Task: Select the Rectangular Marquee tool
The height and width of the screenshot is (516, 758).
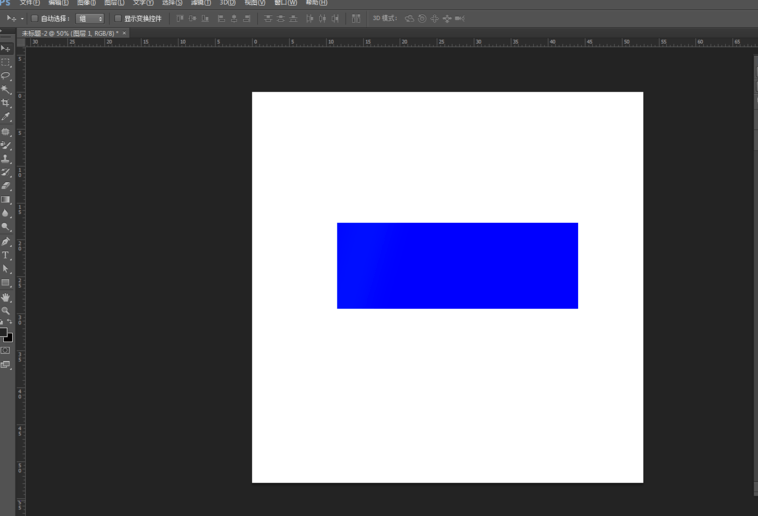Action: point(6,62)
